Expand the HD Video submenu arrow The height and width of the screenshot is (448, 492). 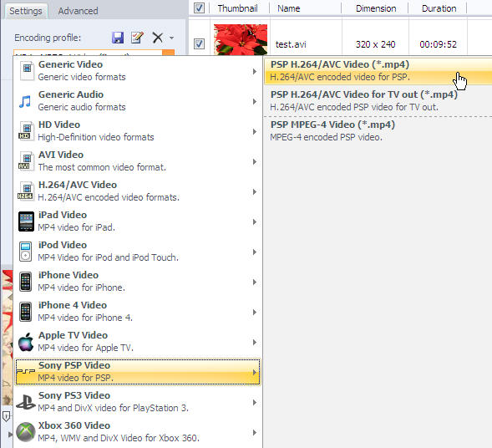point(255,131)
